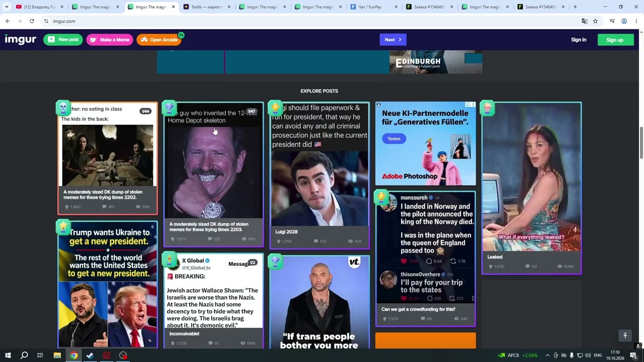Click the Open Arcade button
The height and width of the screenshot is (362, 644).
(159, 40)
